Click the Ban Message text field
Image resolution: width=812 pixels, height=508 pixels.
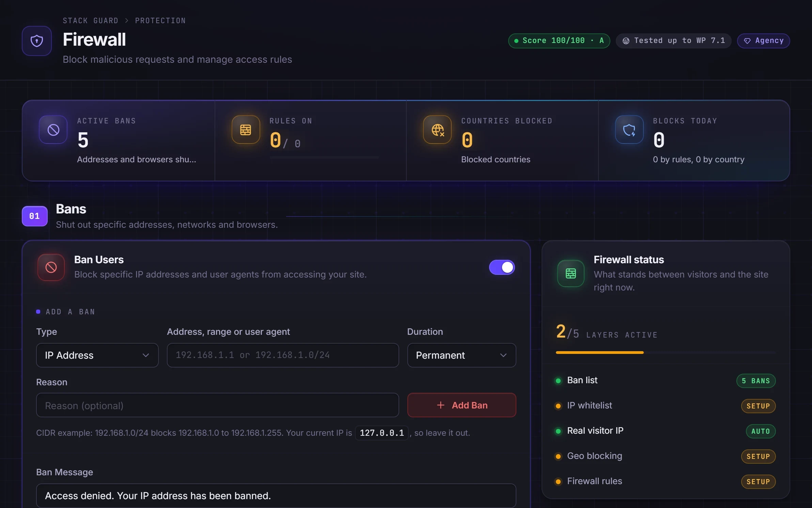click(x=276, y=496)
